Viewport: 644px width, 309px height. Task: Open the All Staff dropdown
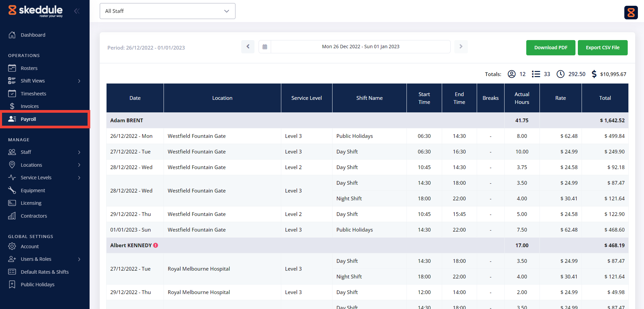(x=167, y=11)
